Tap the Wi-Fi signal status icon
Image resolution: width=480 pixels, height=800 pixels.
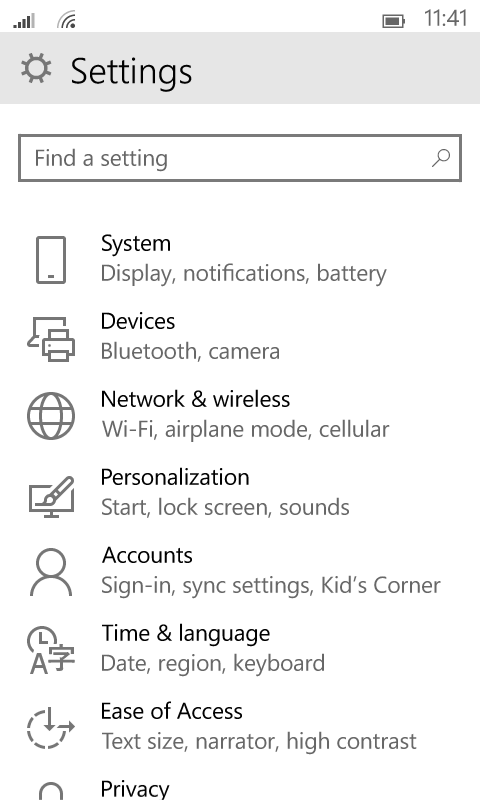[x=67, y=20]
